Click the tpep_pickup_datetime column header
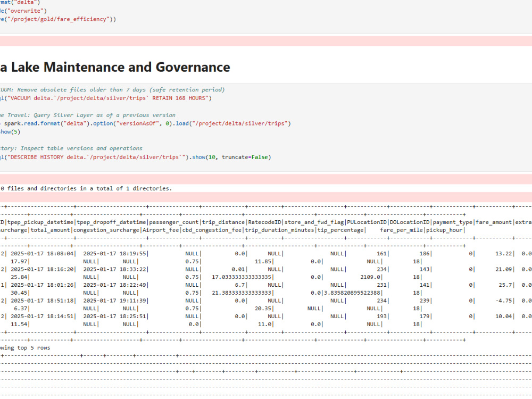The image size is (532, 399). 41,222
